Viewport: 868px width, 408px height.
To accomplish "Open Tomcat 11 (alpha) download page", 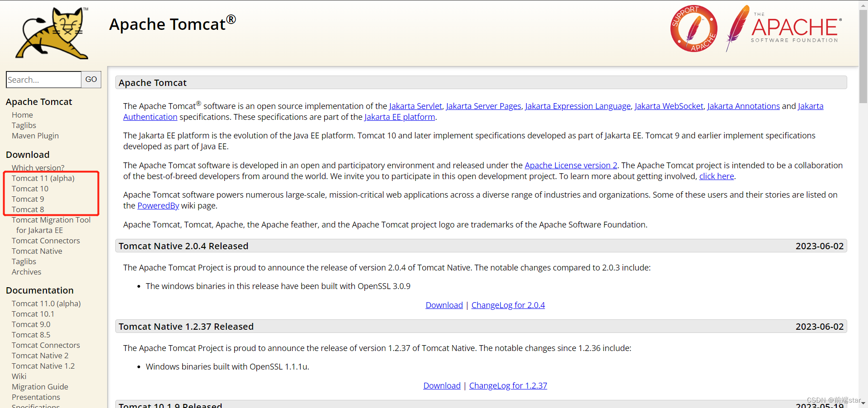I will click(x=43, y=178).
